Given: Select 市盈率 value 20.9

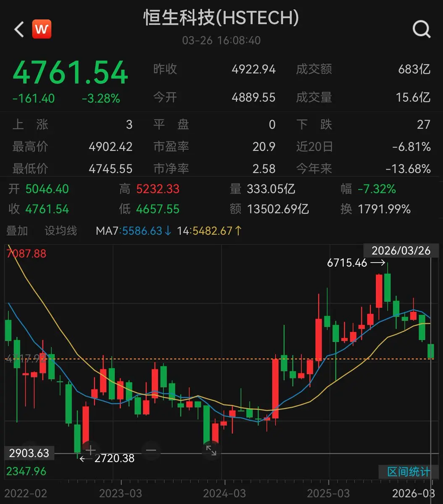Looking at the screenshot, I should pos(264,147).
